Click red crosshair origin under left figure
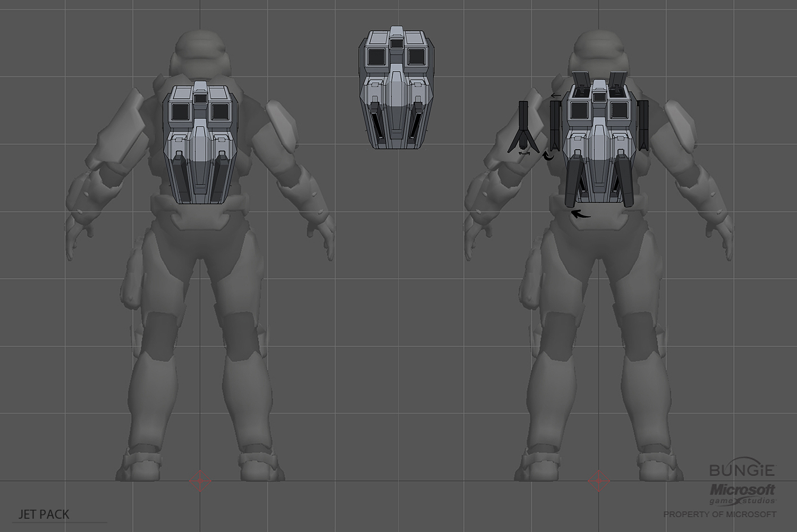 [x=200, y=481]
